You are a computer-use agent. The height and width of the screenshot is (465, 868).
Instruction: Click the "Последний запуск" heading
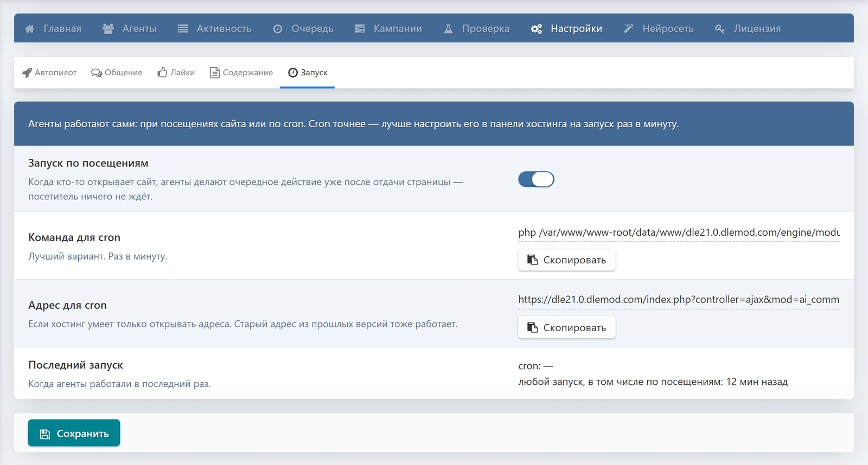click(x=76, y=365)
